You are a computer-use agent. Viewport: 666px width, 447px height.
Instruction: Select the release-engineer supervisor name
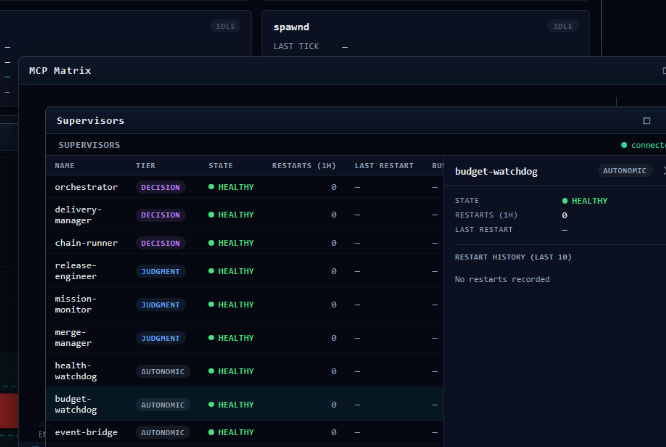coord(76,271)
